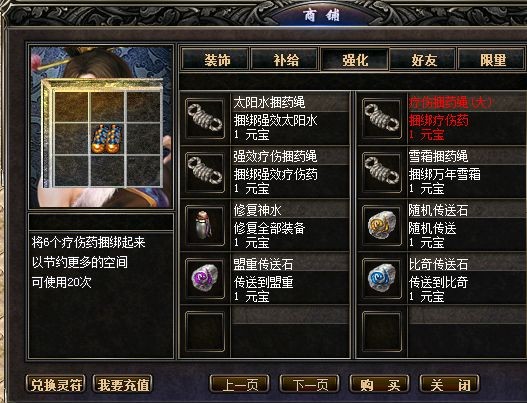The width and height of the screenshot is (527, 403).
Task: Pick the 随机传送石 gold stone icon
Action: [382, 226]
